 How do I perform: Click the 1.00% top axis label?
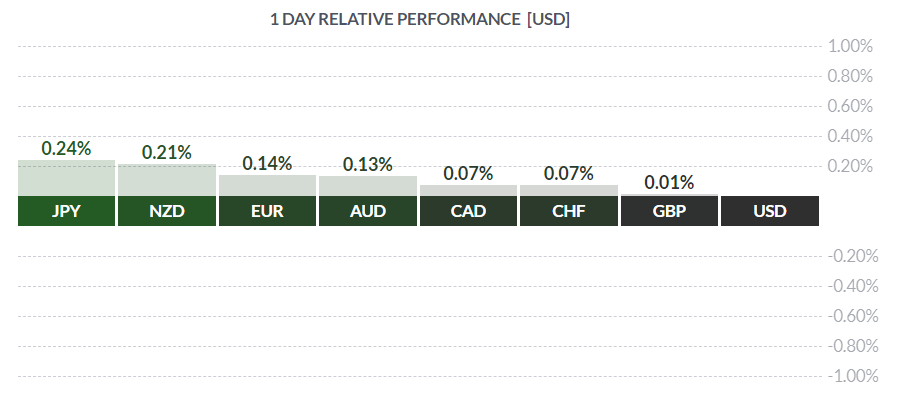(850, 46)
